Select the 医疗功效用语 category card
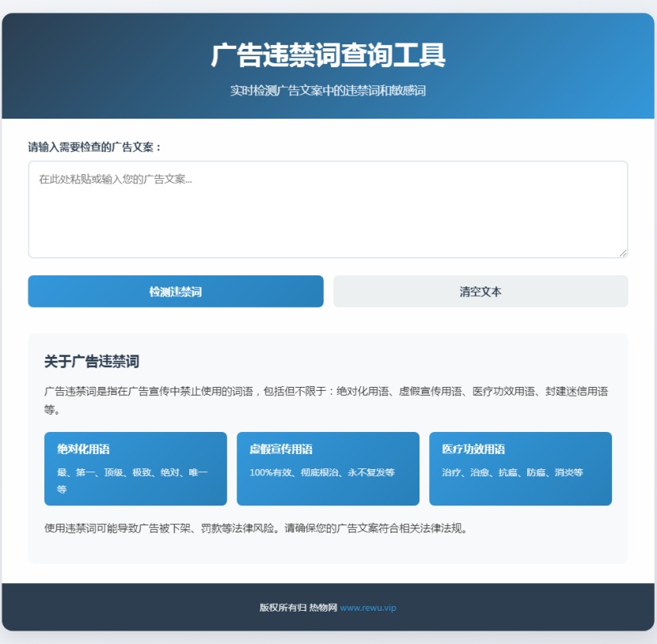The width and height of the screenshot is (657, 644). click(x=520, y=468)
